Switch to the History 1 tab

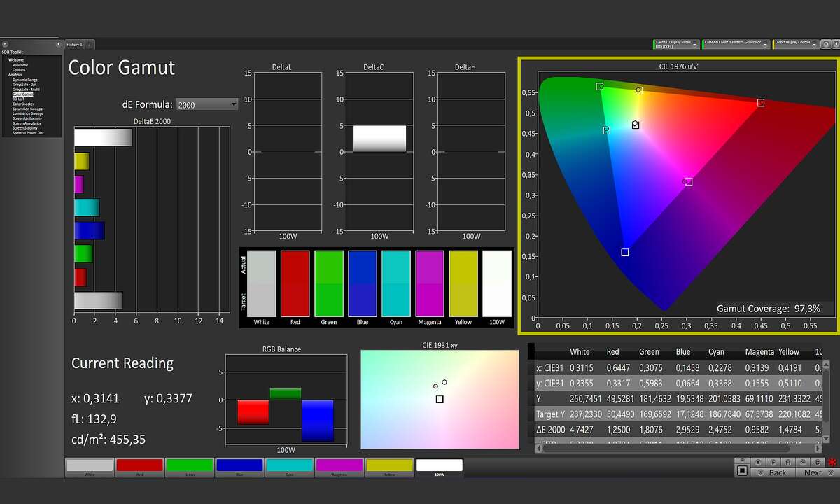[x=74, y=45]
